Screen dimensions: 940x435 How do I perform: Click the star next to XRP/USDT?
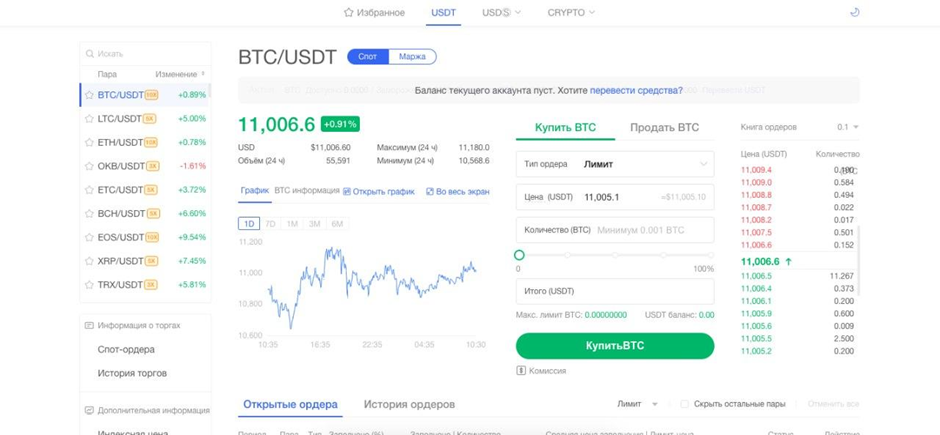point(90,261)
